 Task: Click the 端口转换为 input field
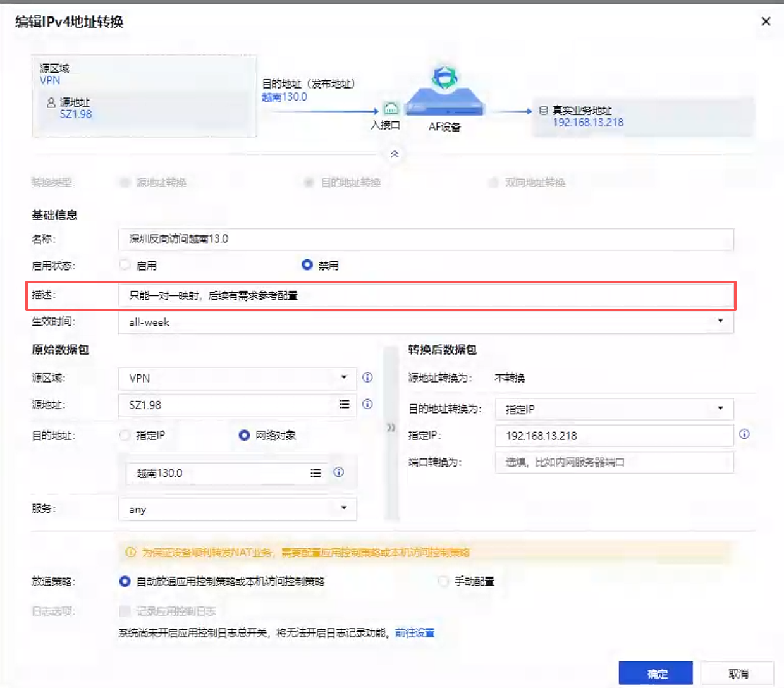[x=615, y=462]
